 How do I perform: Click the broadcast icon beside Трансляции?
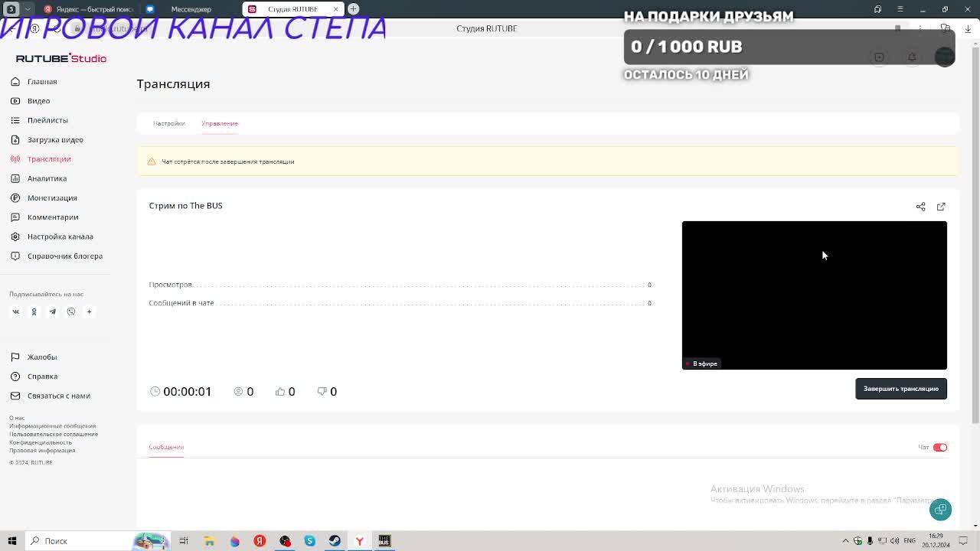(15, 159)
